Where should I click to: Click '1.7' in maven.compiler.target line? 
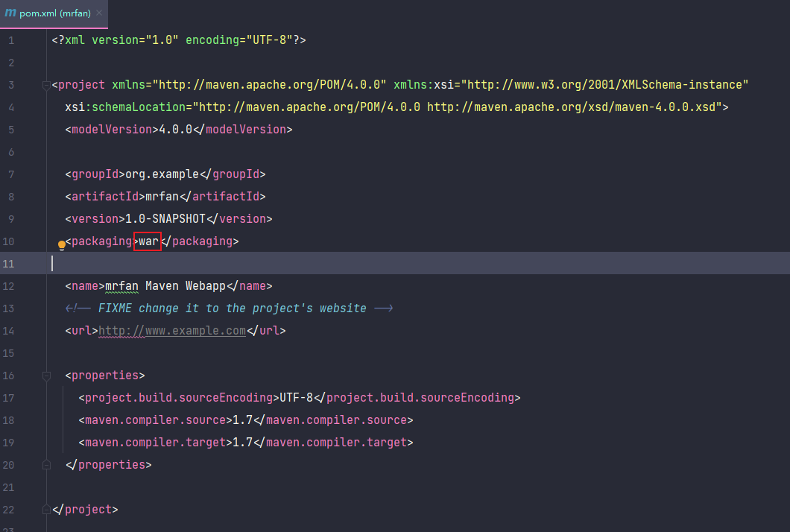[242, 443]
